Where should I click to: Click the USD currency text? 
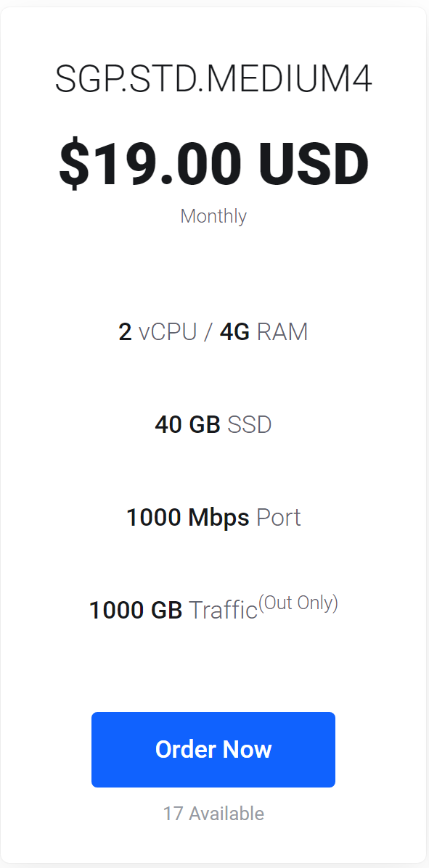[313, 163]
